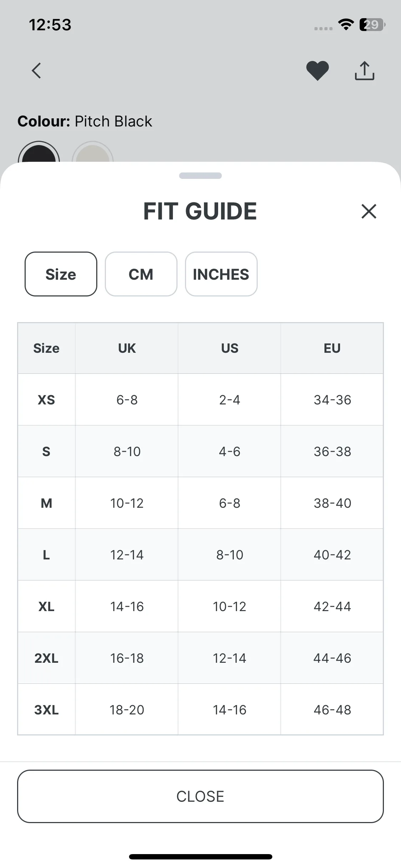The width and height of the screenshot is (401, 868).
Task: Select the M row UK 10-12 cell
Action: [127, 503]
